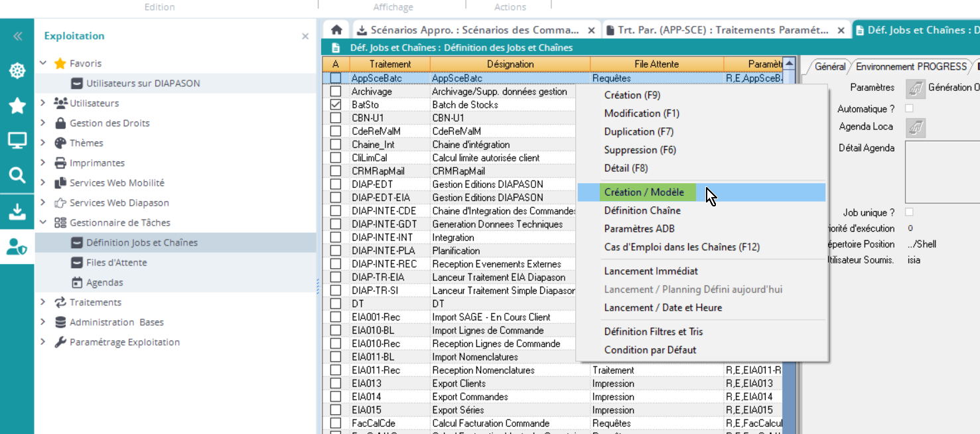Open the magnifying glass search icon

[x=17, y=175]
